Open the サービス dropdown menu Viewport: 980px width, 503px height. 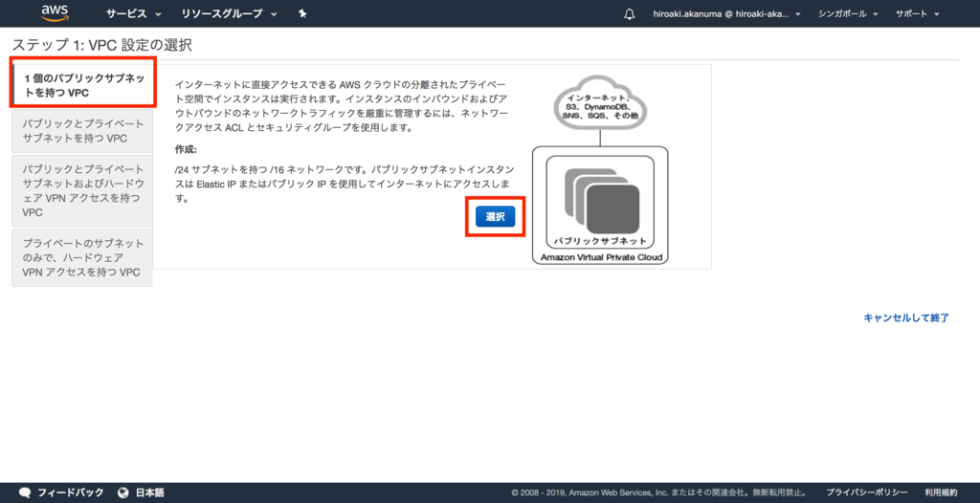tap(134, 13)
